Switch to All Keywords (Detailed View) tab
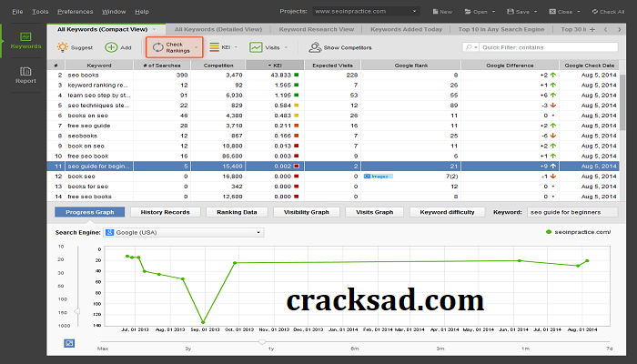This screenshot has width=637, height=364. [218, 29]
